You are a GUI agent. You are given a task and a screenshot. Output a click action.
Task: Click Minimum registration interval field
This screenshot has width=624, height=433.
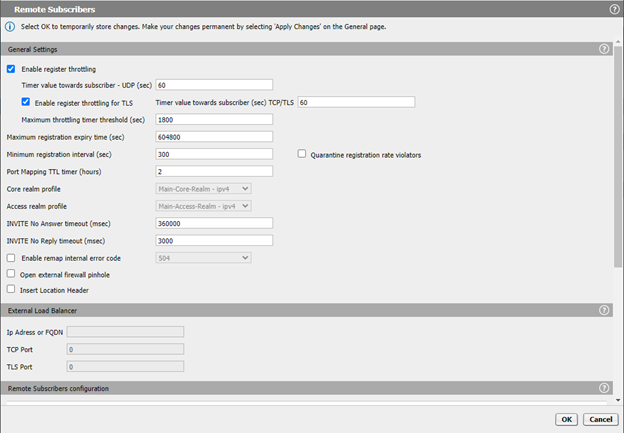(x=214, y=154)
